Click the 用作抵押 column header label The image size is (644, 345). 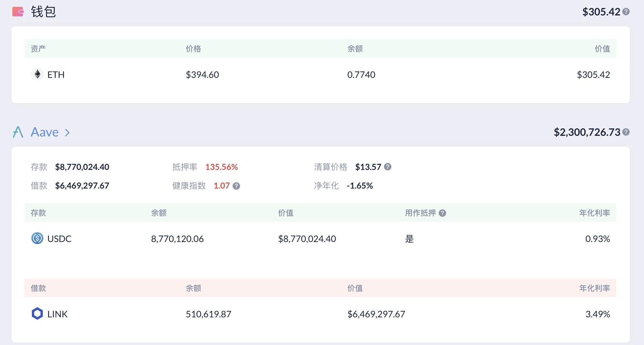tap(420, 213)
